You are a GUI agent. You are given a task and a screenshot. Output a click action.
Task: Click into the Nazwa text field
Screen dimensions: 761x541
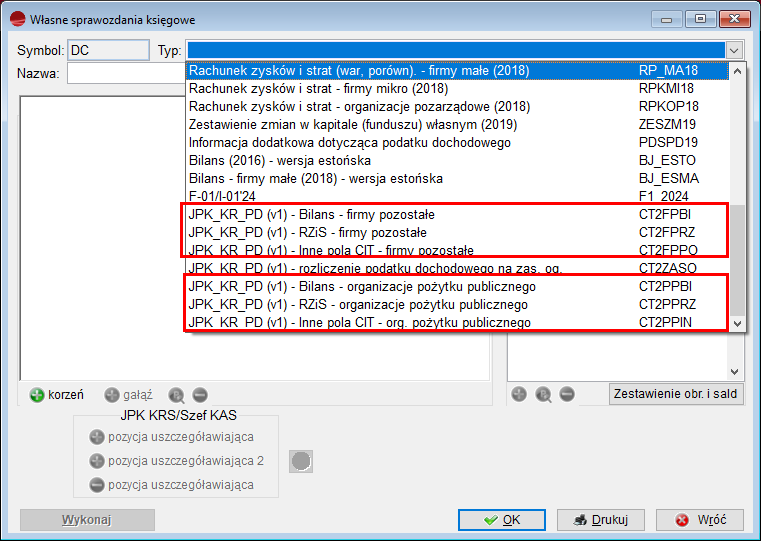pos(125,74)
